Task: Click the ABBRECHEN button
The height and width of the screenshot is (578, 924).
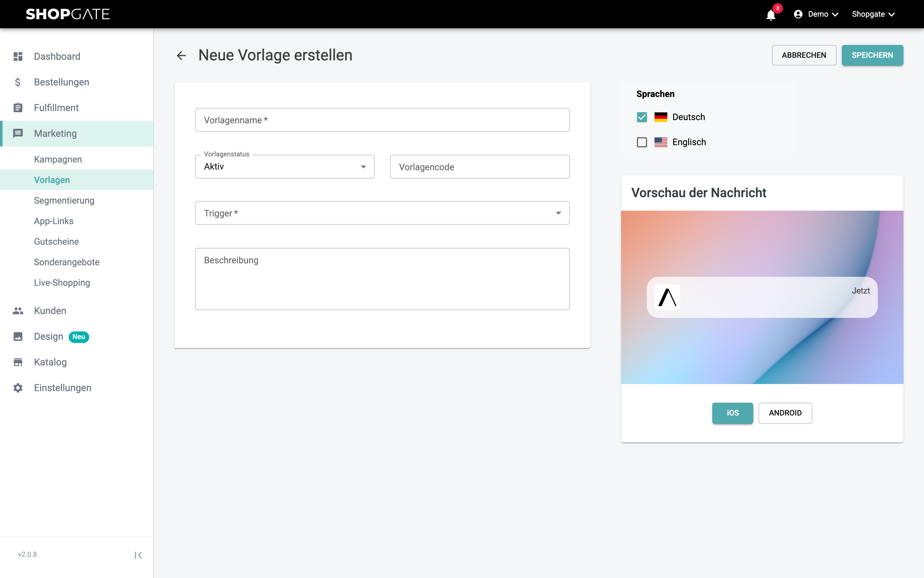Action: coord(804,55)
